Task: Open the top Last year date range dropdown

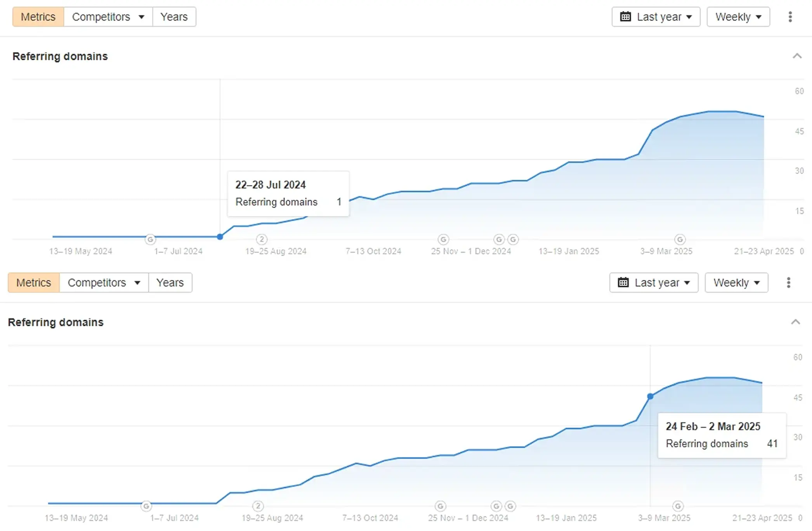Action: pos(656,17)
